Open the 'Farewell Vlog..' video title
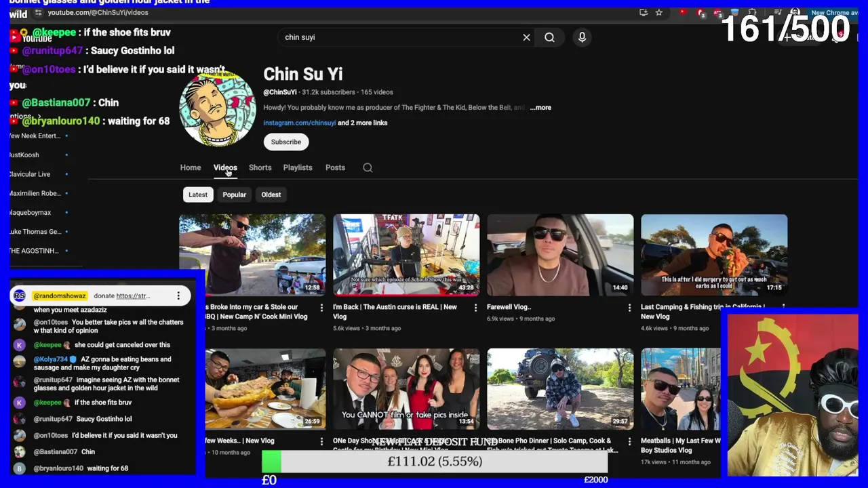 coord(509,307)
